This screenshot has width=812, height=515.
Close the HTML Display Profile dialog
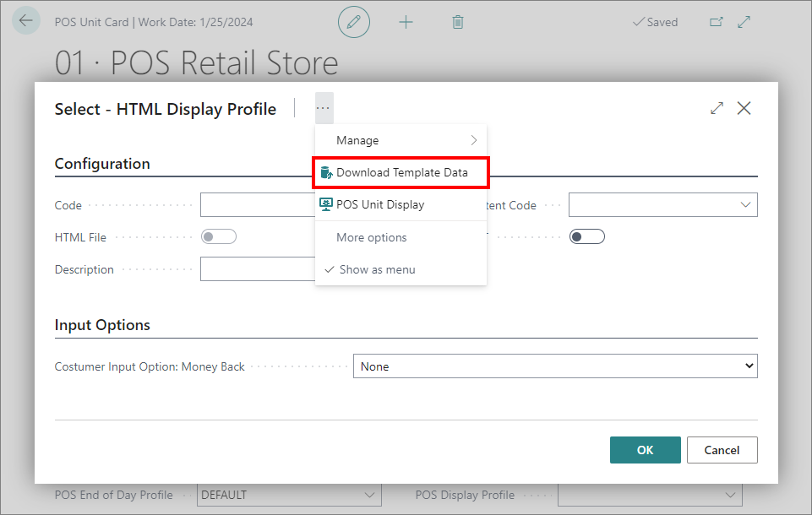click(x=744, y=108)
